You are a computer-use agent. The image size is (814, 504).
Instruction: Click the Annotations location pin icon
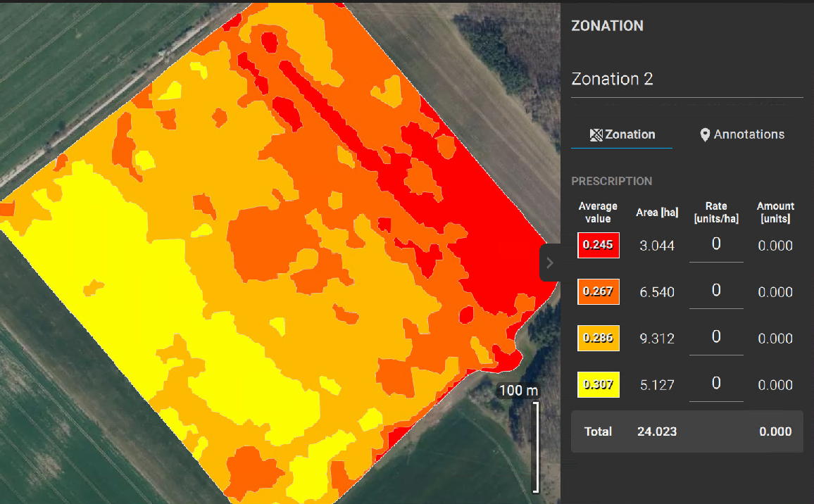(x=705, y=134)
